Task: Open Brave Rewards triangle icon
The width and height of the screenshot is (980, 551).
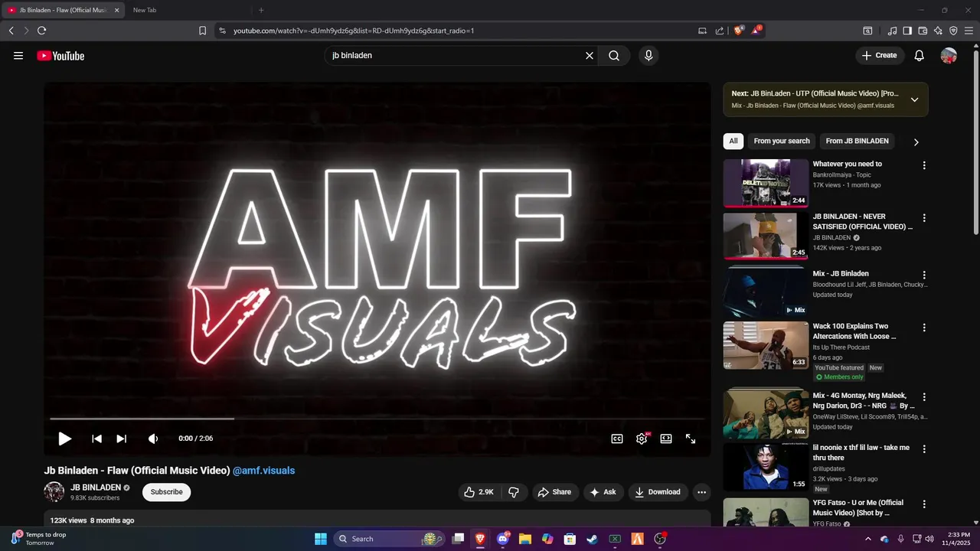Action: [756, 31]
